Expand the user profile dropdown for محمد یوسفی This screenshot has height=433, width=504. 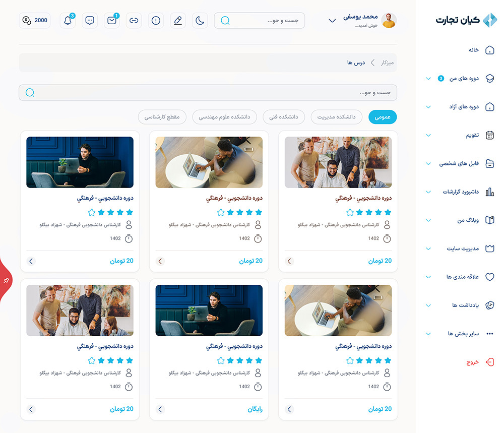point(332,21)
